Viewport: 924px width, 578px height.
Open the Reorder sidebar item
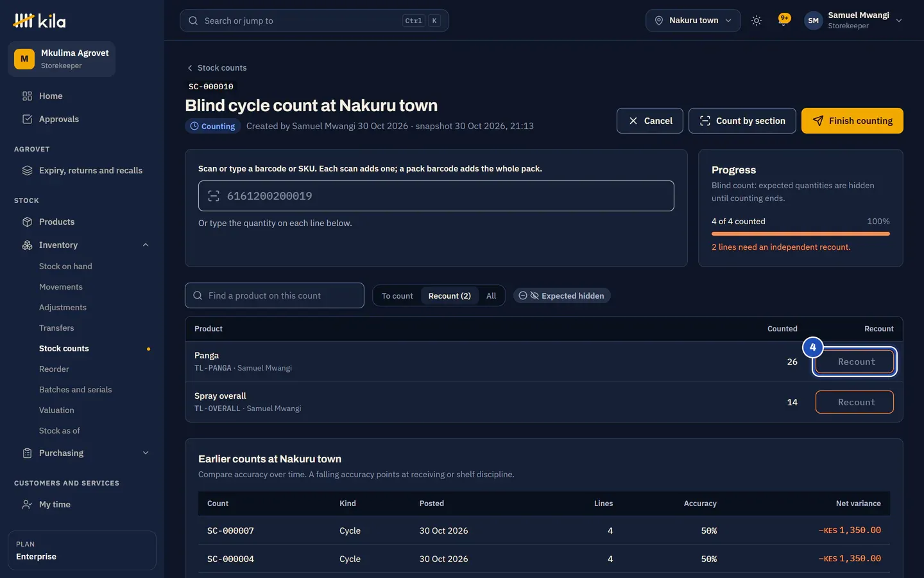coord(54,369)
